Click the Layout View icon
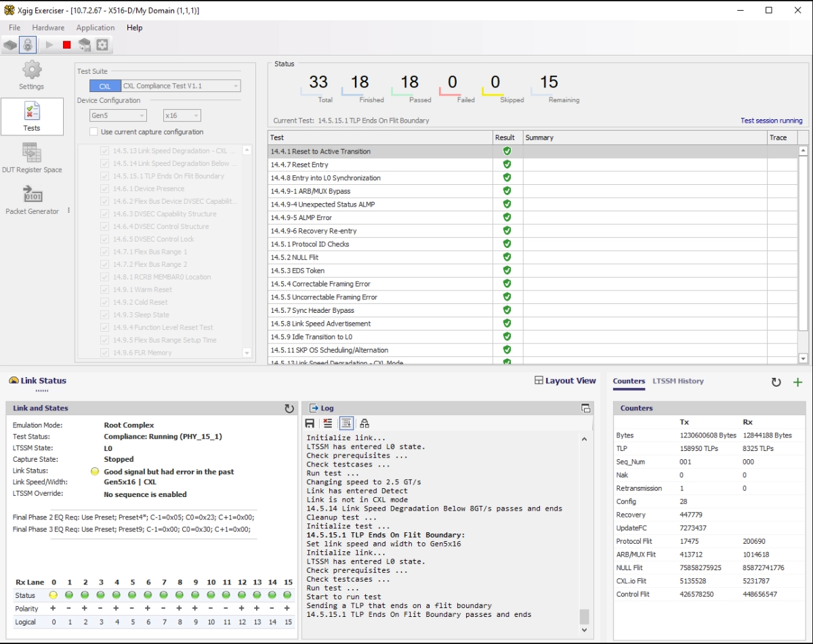The height and width of the screenshot is (644, 813). click(x=539, y=381)
